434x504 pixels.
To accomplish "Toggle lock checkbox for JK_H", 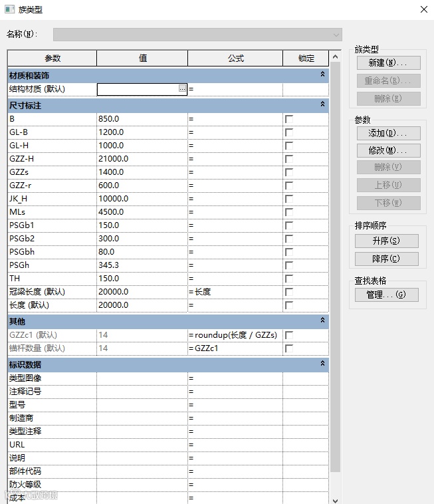I will pyautogui.click(x=289, y=199).
